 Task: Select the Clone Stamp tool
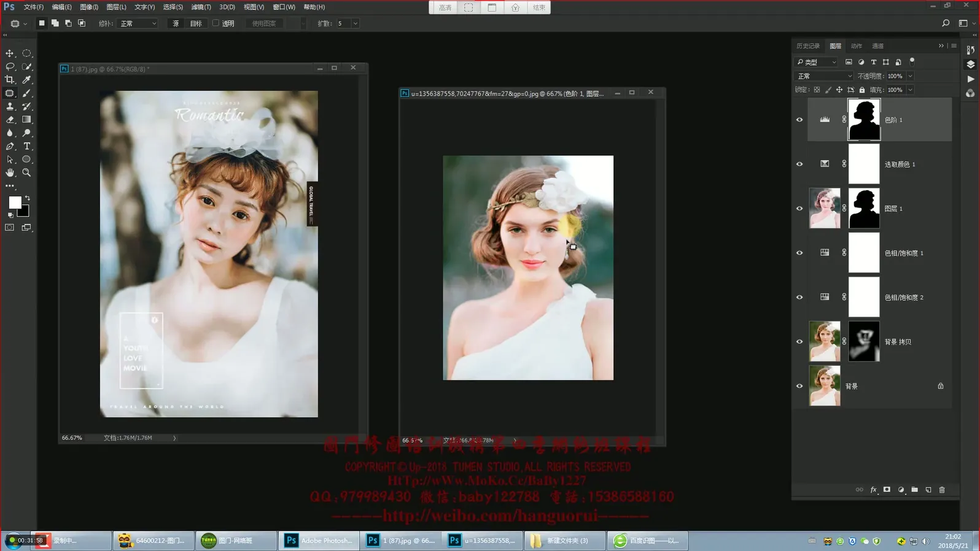[10, 107]
